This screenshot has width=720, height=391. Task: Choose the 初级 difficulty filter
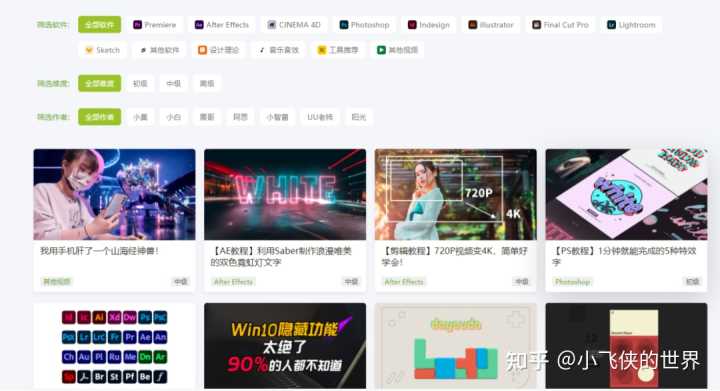pyautogui.click(x=140, y=84)
